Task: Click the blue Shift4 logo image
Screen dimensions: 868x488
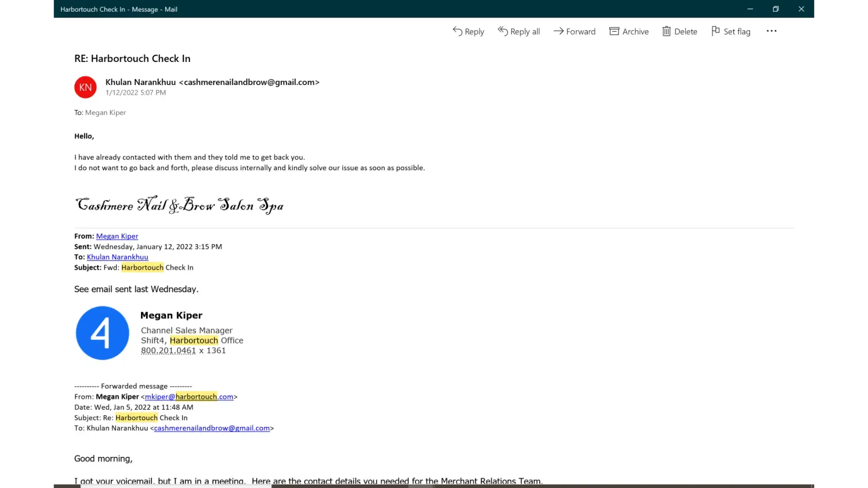Action: [102, 333]
